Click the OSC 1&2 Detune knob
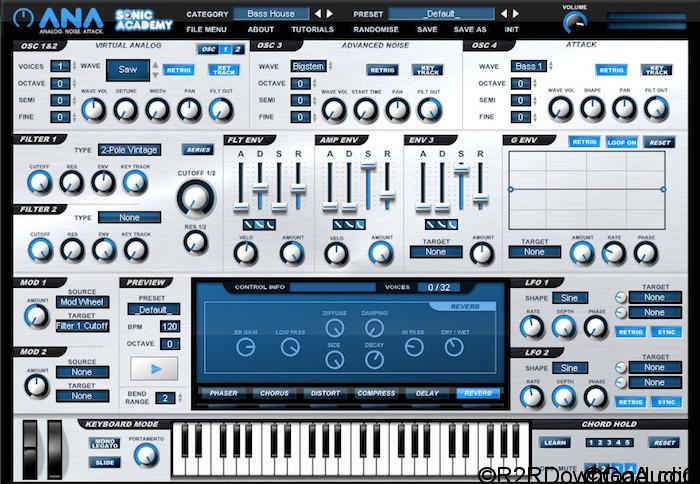Image resolution: width=700 pixels, height=484 pixels. 126,110
